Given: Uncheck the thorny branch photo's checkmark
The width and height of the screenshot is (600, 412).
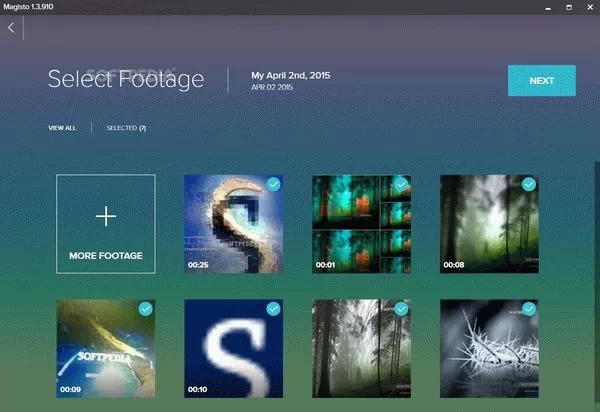Looking at the screenshot, I should [x=529, y=309].
